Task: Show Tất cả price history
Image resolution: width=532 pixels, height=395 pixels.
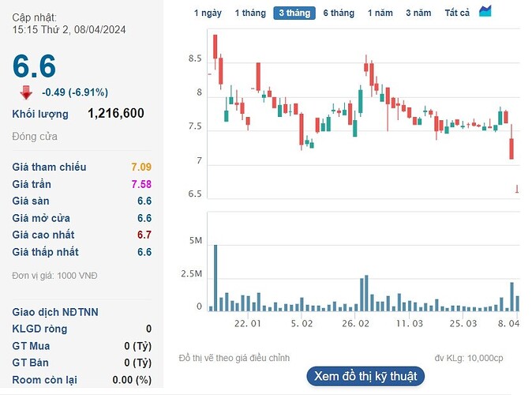Action: pyautogui.click(x=457, y=13)
